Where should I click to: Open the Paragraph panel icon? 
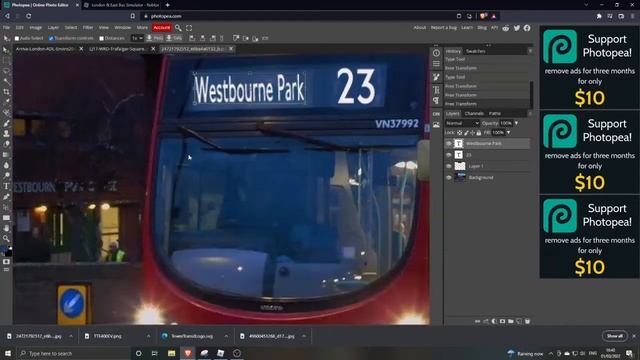pyautogui.click(x=436, y=100)
